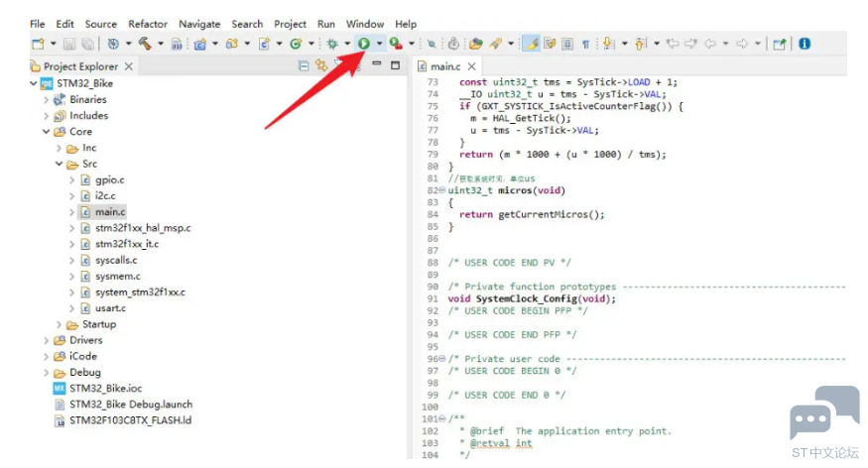Image resolution: width=868 pixels, height=468 pixels.
Task: Expand the Inc folder
Action: (x=60, y=149)
